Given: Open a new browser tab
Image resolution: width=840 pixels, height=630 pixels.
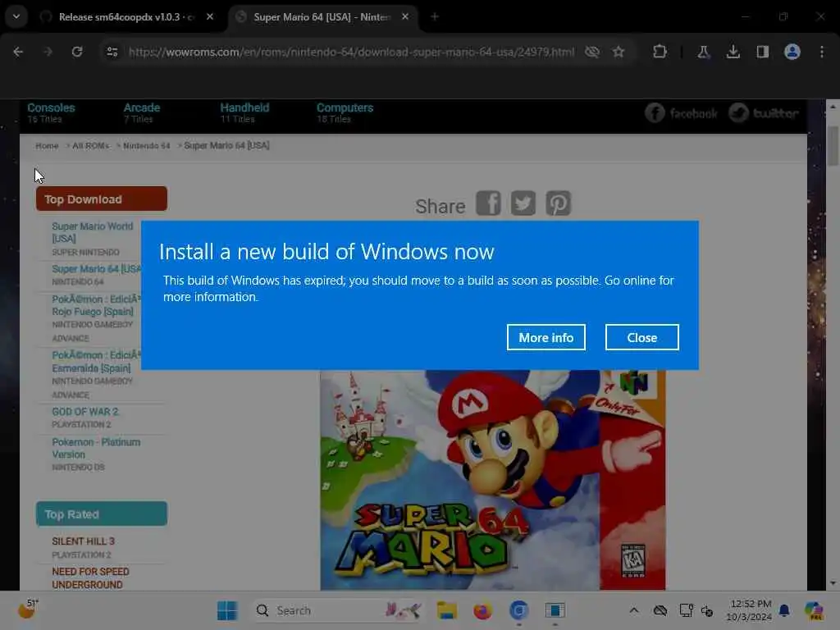Looking at the screenshot, I should pyautogui.click(x=435, y=17).
